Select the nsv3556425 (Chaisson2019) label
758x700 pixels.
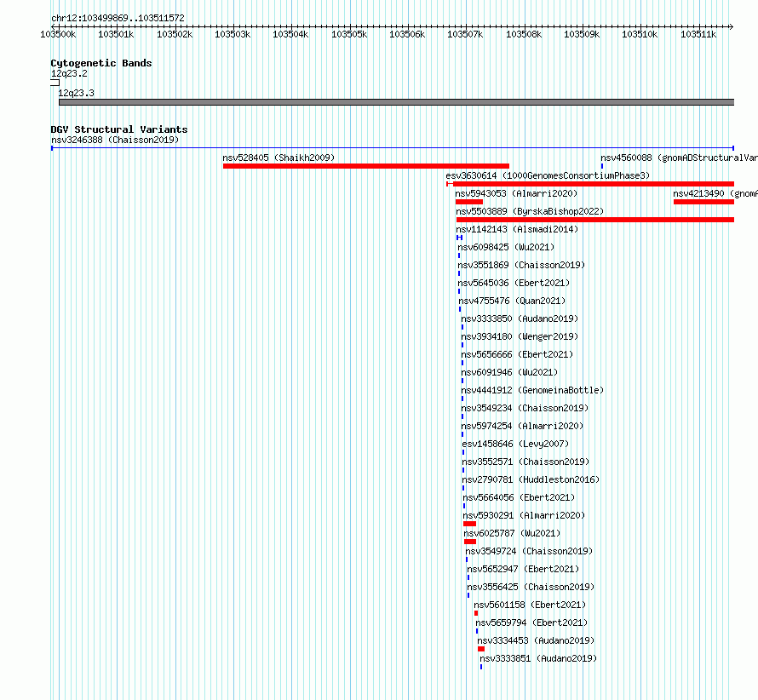pos(531,587)
